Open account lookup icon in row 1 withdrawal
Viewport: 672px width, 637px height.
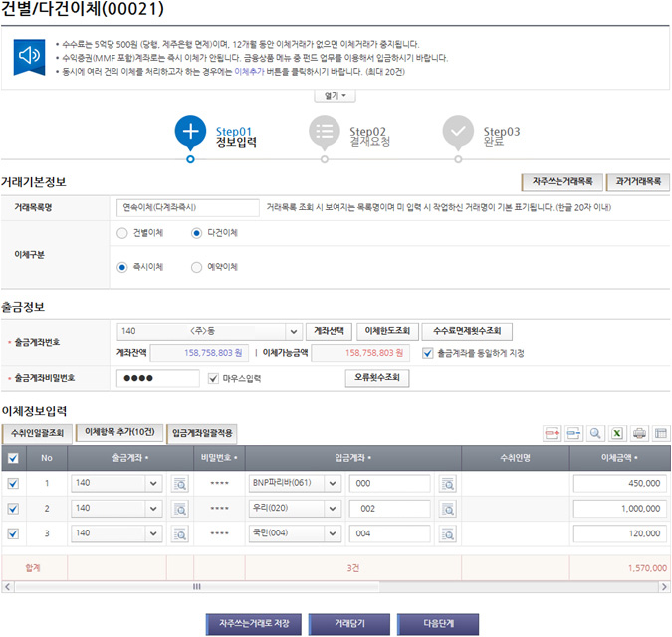click(x=180, y=484)
